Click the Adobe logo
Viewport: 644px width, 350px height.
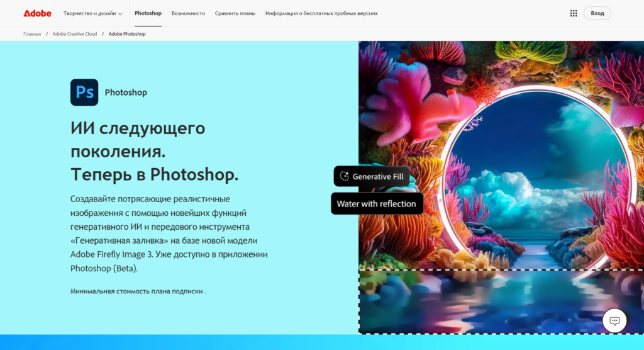click(x=37, y=13)
